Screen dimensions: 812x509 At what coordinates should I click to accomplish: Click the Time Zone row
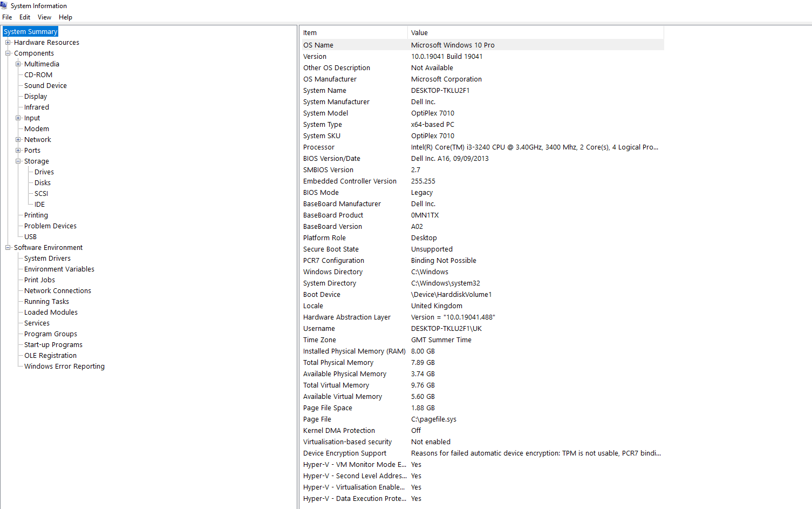pos(482,340)
